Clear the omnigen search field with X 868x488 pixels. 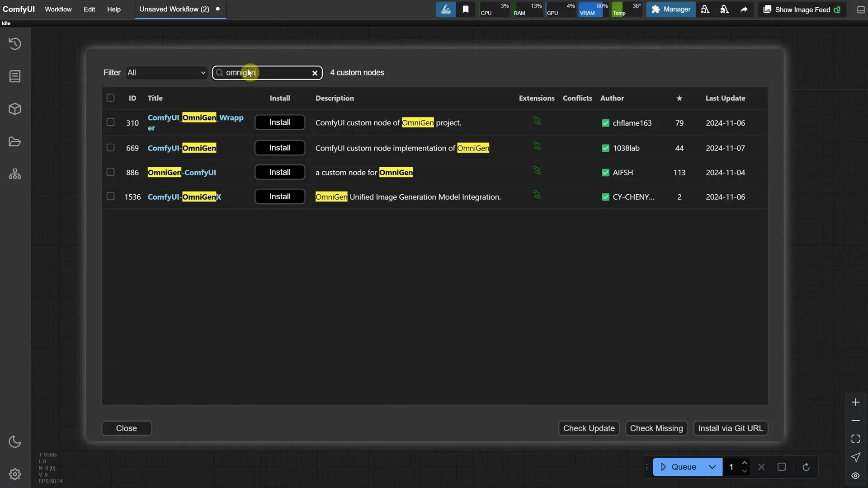pos(315,73)
